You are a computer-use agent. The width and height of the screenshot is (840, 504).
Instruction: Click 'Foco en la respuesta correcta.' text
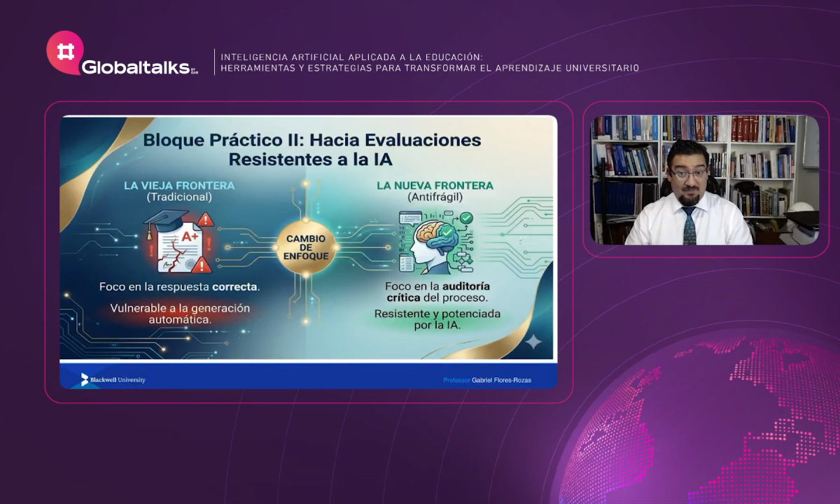179,287
